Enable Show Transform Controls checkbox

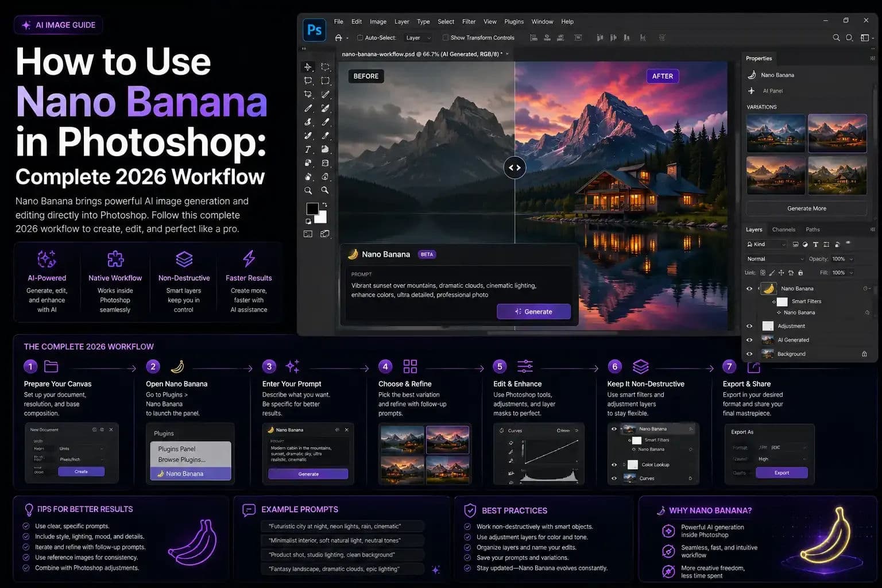pos(445,38)
